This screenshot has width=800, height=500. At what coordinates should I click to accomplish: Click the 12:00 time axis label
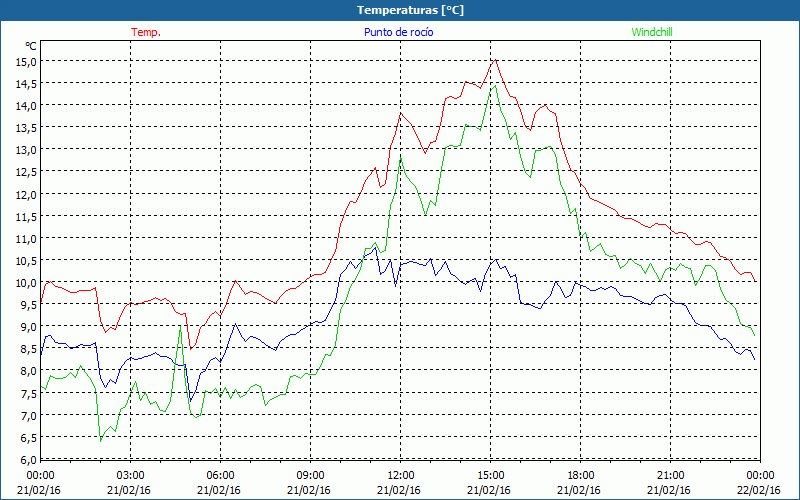pyautogui.click(x=401, y=476)
